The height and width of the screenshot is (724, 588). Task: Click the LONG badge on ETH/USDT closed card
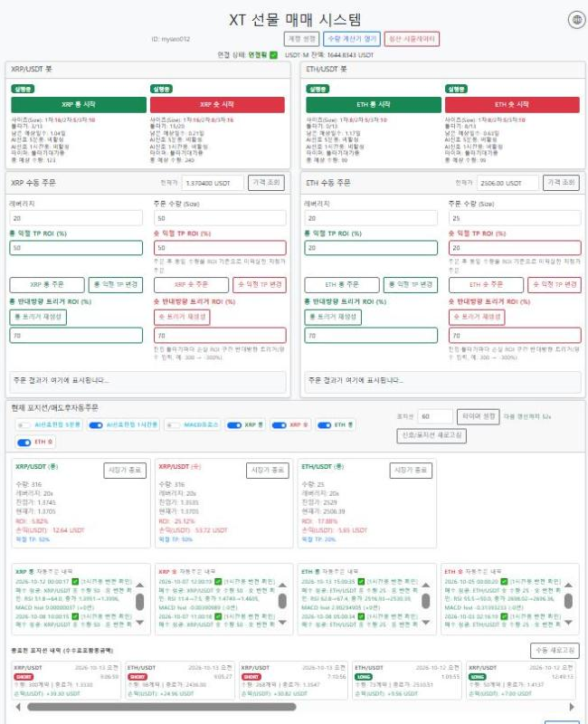pyautogui.click(x=364, y=677)
